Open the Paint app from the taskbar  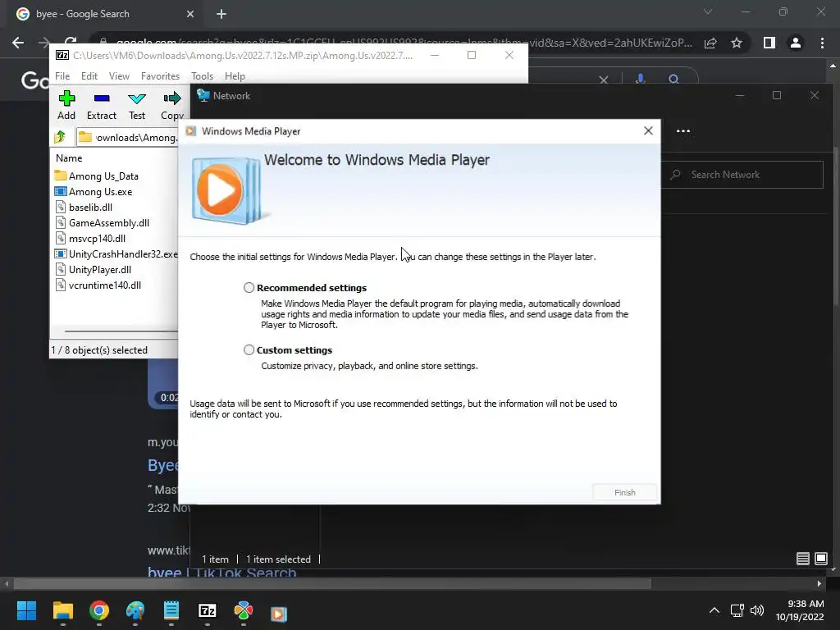click(x=135, y=610)
